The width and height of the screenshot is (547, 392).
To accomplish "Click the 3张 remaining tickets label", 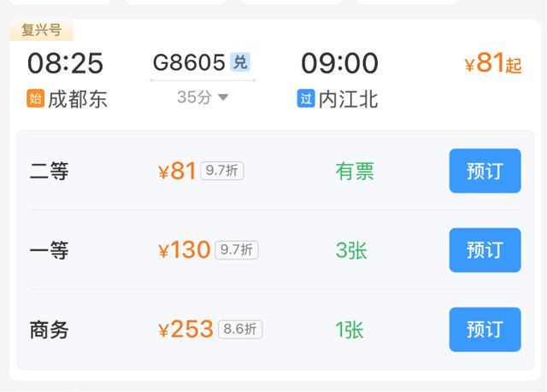I will click(x=351, y=250).
